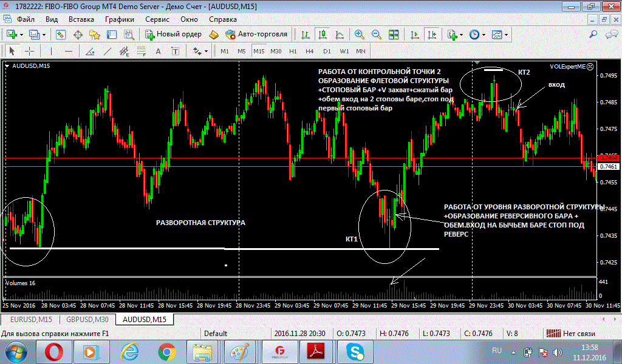
Task: Open the Navigator folder-star icon
Action: [94, 35]
